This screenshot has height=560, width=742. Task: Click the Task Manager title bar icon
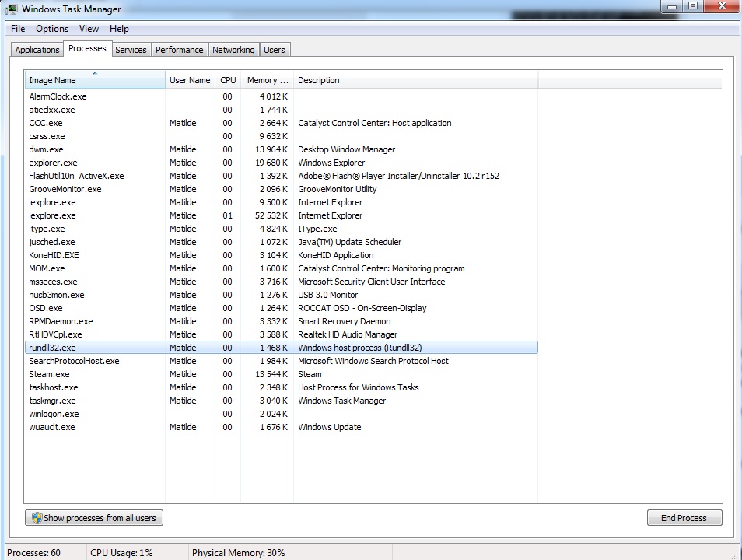pyautogui.click(x=12, y=9)
